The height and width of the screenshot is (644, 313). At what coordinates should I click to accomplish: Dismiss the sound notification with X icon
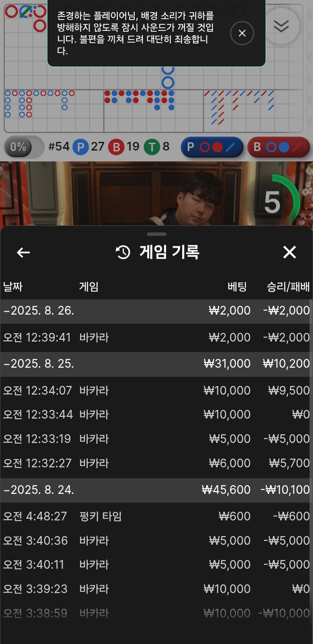(242, 33)
